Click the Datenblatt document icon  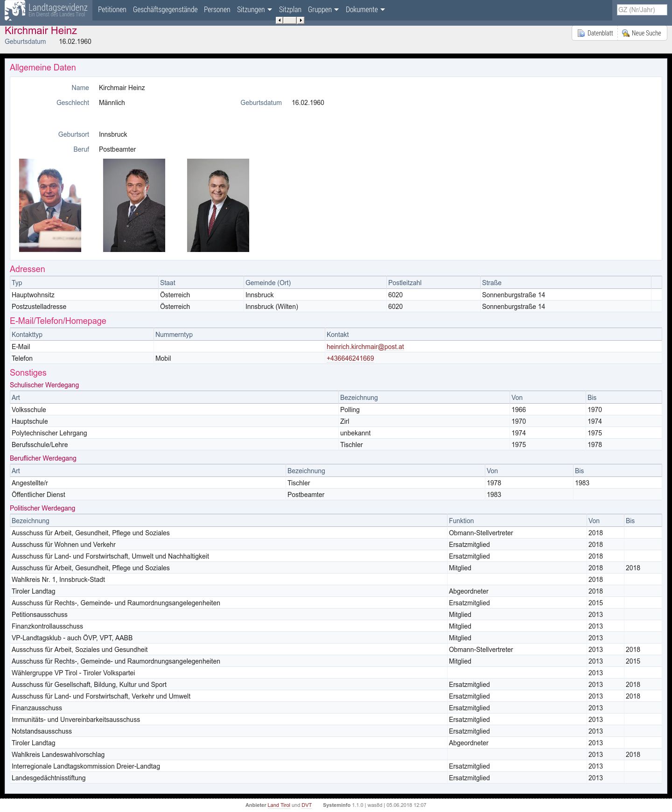coord(581,33)
